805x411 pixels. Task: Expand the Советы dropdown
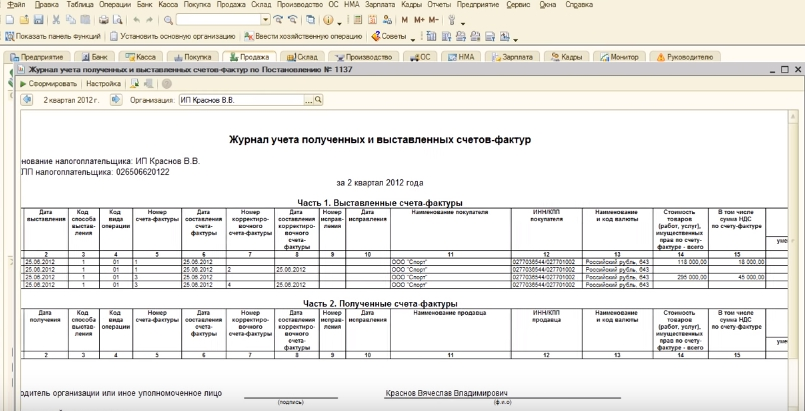(412, 37)
